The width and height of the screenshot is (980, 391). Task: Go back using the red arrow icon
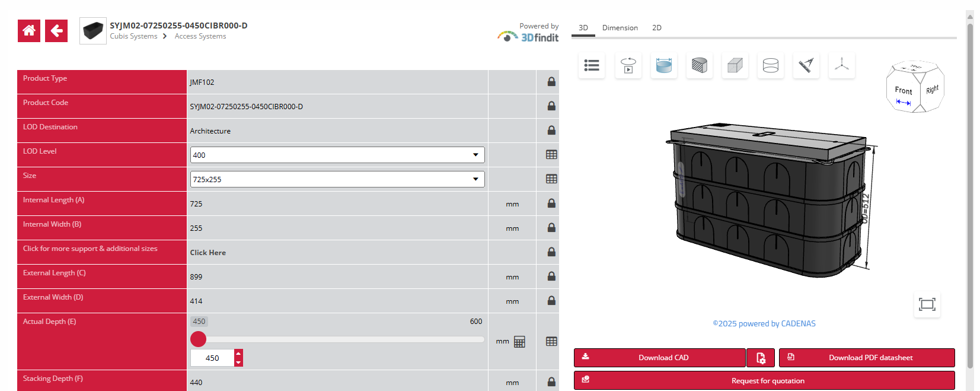tap(56, 31)
